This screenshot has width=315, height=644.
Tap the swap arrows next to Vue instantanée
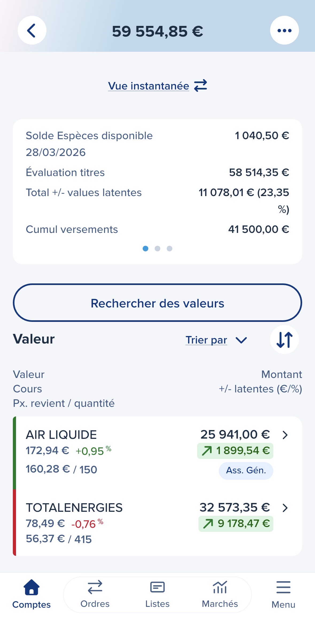tap(200, 86)
